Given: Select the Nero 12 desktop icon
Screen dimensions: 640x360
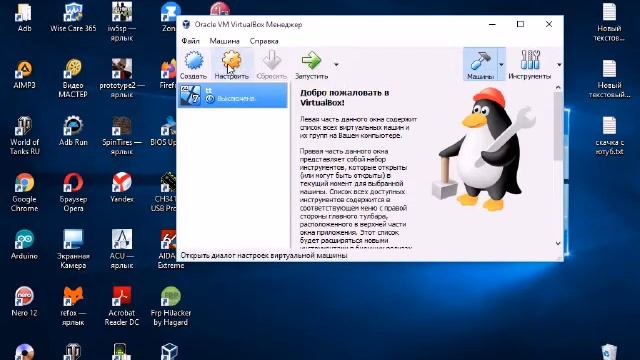Looking at the screenshot, I should click(24, 303).
